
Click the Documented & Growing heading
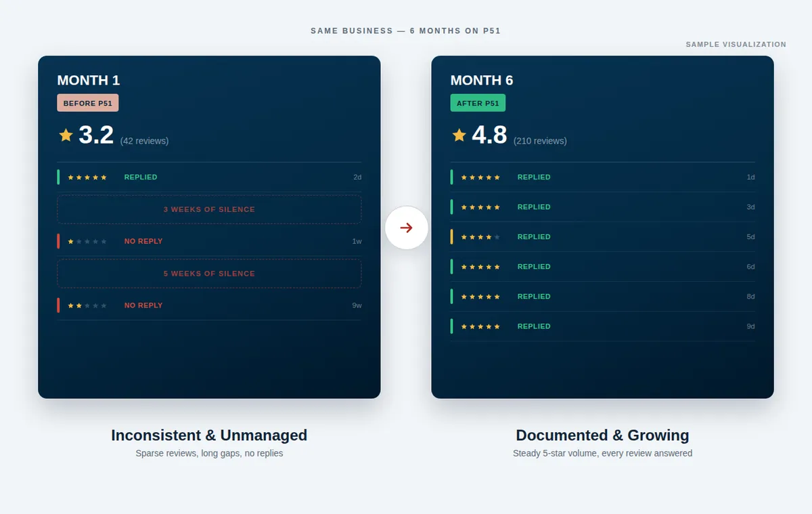602,435
